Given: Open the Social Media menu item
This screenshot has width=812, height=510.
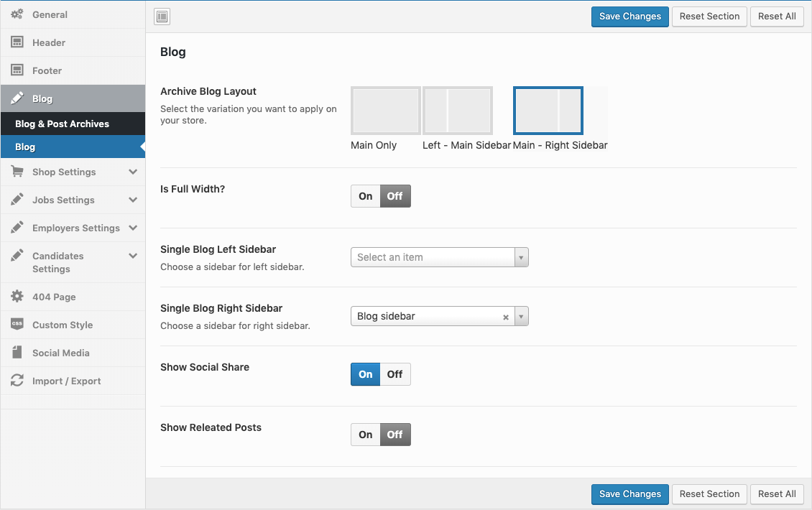Looking at the screenshot, I should (61, 353).
